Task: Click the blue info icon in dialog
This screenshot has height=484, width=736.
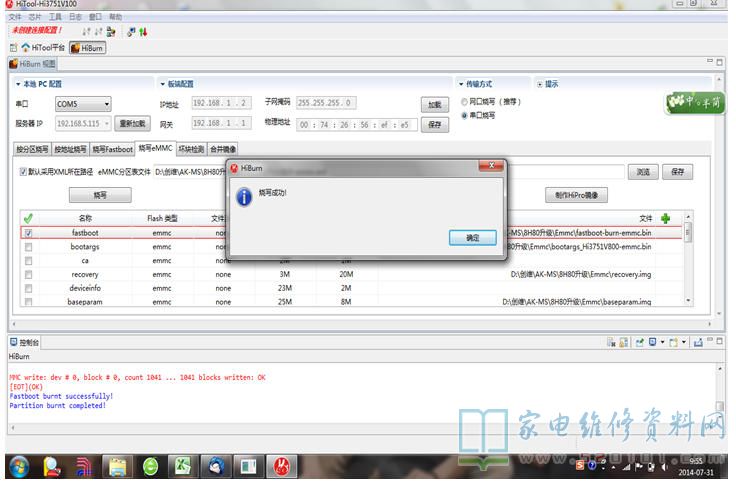Action: 243,196
